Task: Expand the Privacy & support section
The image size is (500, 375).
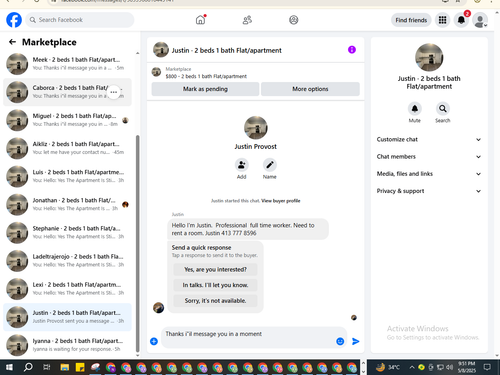Action: click(429, 191)
